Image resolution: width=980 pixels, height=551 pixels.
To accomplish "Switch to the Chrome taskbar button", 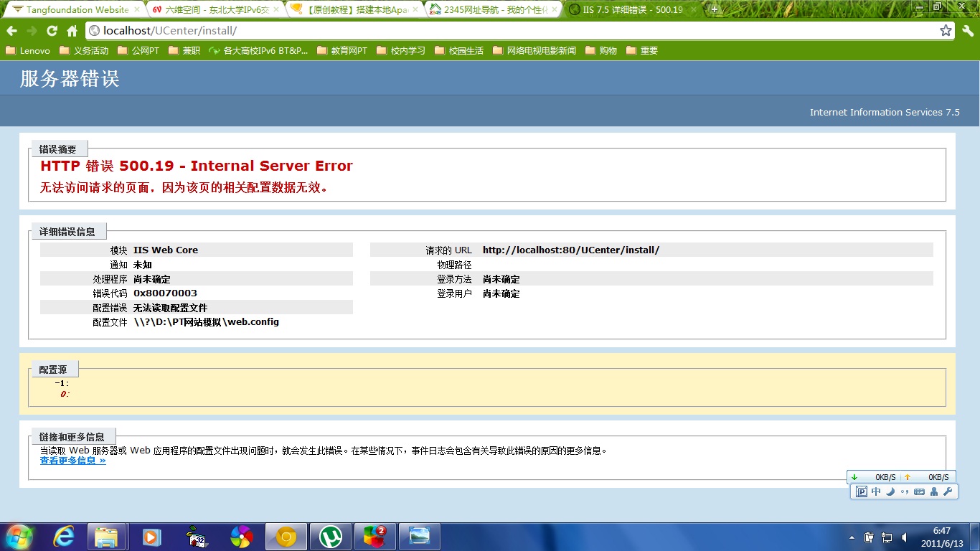I will click(x=286, y=537).
